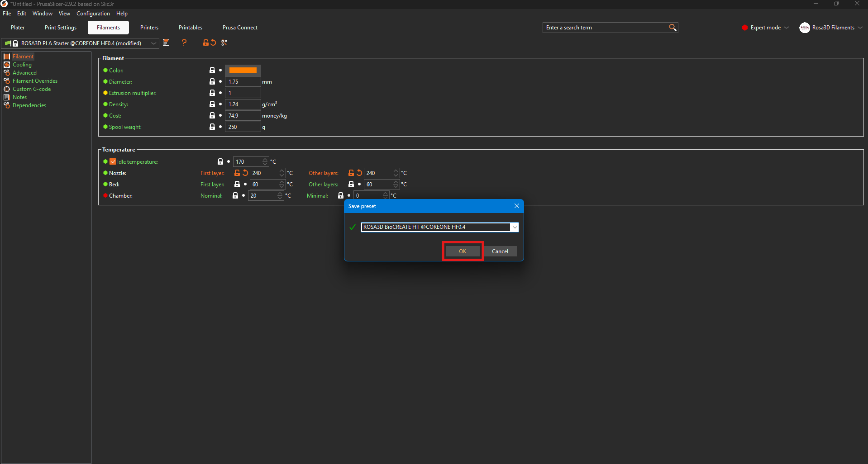The image size is (868, 464).
Task: Select Cooling page in the left sidebar
Action: point(22,65)
